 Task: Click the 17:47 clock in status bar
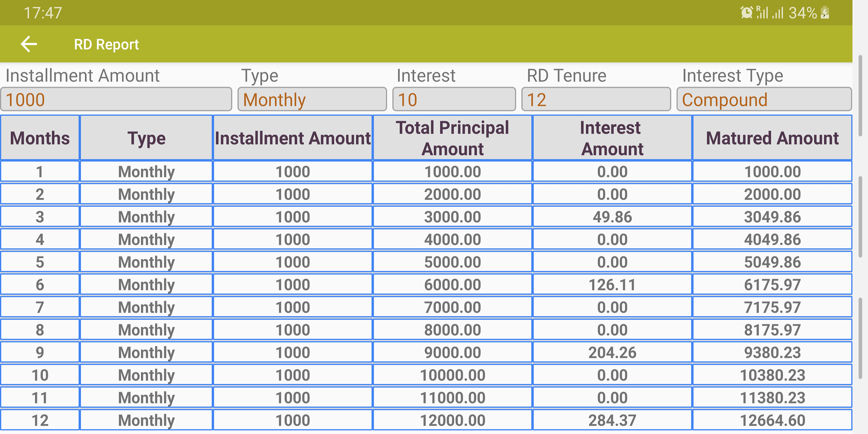43,13
